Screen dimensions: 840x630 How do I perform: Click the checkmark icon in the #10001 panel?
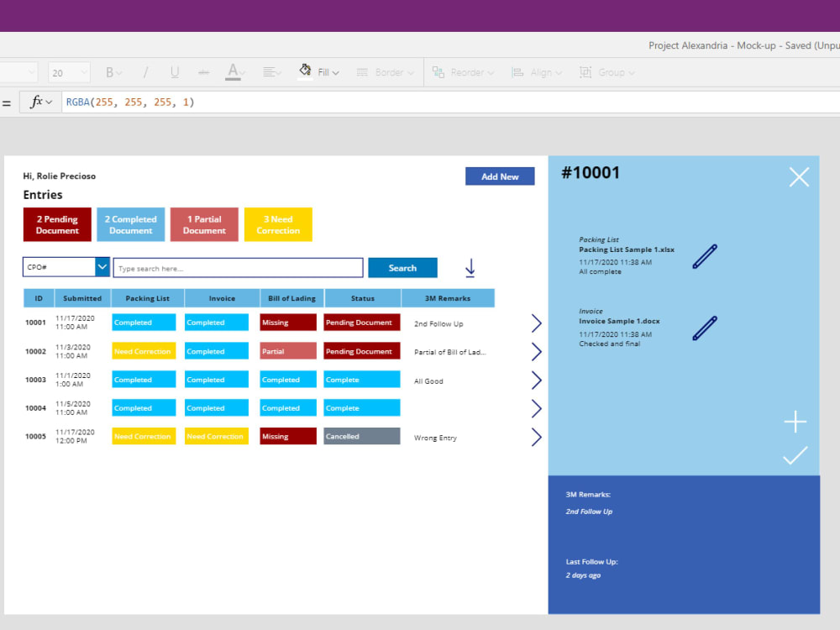(795, 456)
